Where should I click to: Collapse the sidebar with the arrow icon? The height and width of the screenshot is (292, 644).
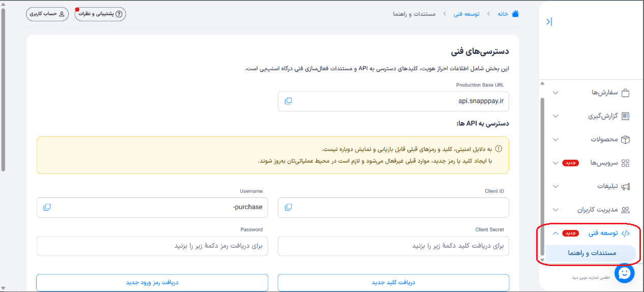pos(549,22)
